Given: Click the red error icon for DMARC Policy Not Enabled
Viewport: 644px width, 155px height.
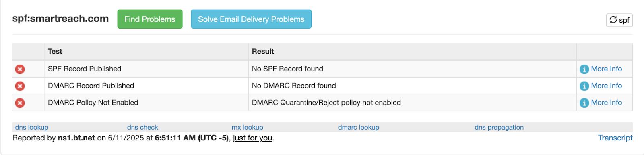Looking at the screenshot, I should pyautogui.click(x=20, y=103).
